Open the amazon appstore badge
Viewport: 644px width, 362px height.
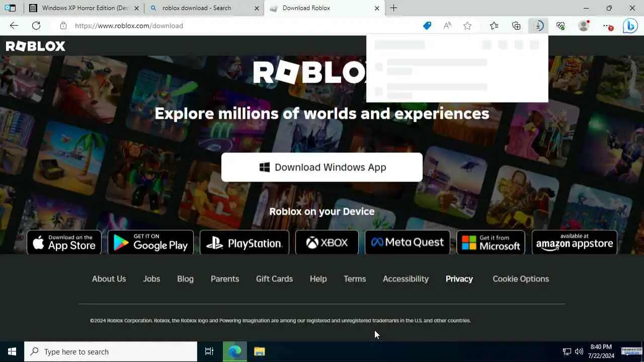[x=575, y=242]
